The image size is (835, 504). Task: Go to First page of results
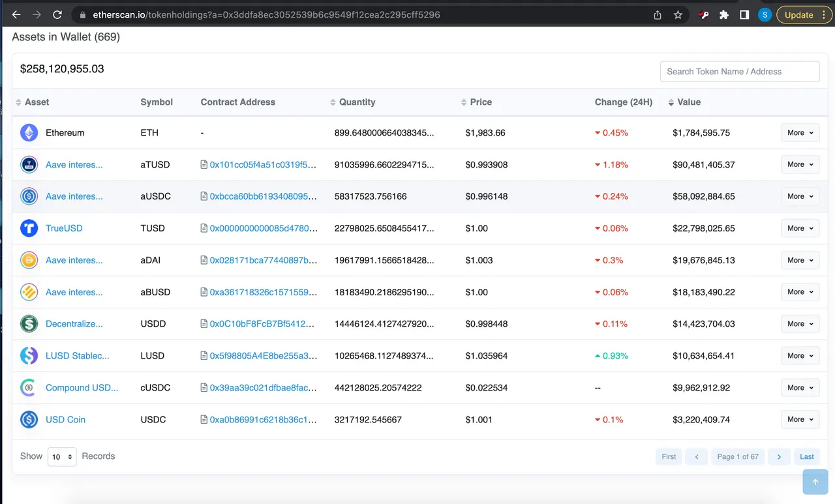pos(669,457)
